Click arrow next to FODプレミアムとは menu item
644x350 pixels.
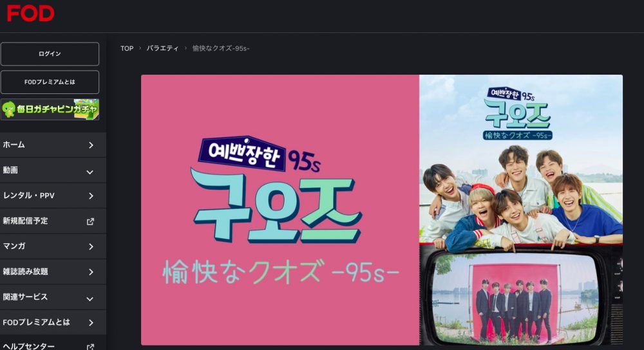(91, 323)
